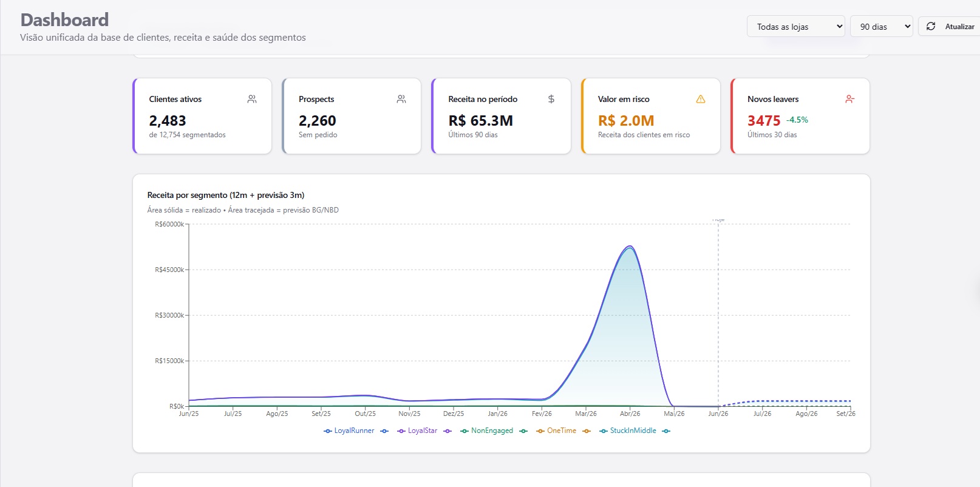Screen dimensions: 980x487
Task: Click the 'Prospects' card title
Action: pos(316,99)
